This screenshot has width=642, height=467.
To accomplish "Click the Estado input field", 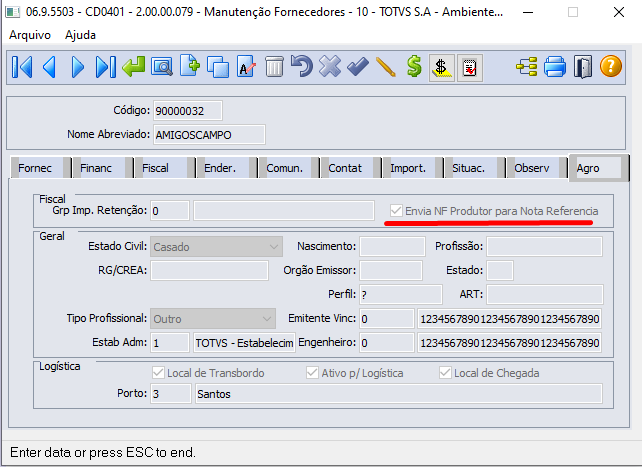I will coord(500,271).
